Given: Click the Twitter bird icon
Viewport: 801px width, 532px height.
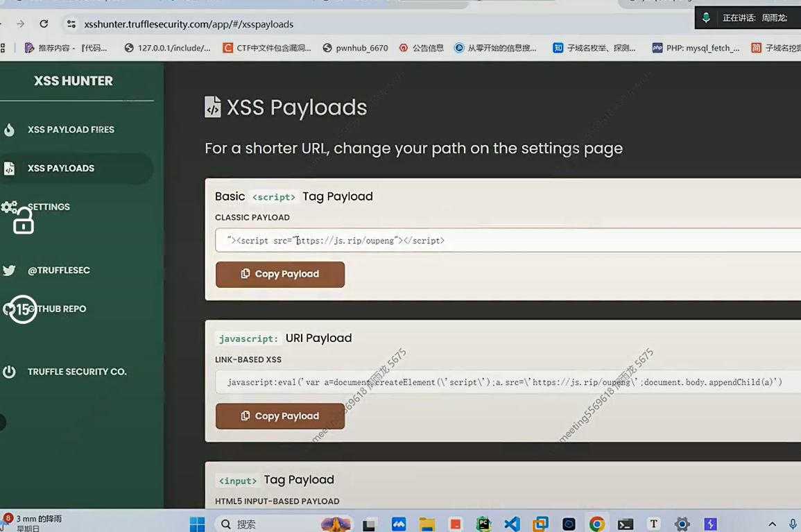Looking at the screenshot, I should 9,271.
